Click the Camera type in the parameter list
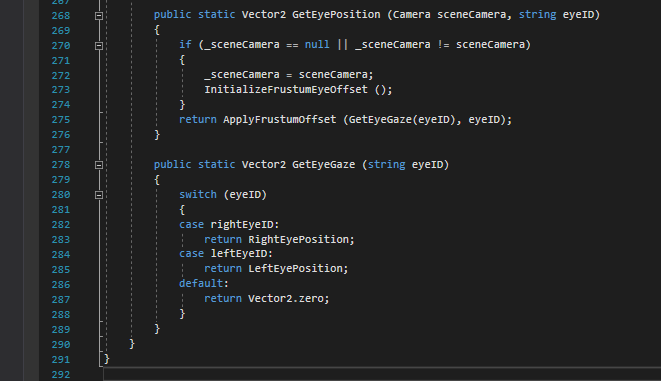This screenshot has height=381, width=661. point(411,15)
